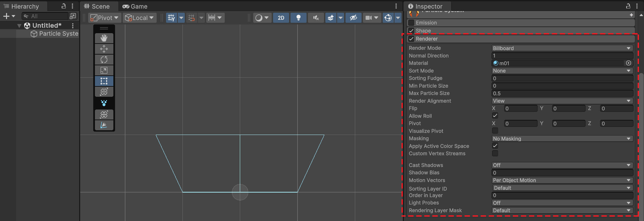
Task: Uncheck the Allow Roll checkbox
Action: pos(495,116)
